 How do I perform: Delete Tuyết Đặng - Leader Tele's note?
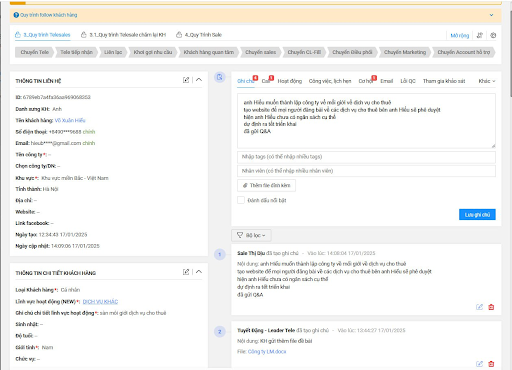tap(491, 364)
